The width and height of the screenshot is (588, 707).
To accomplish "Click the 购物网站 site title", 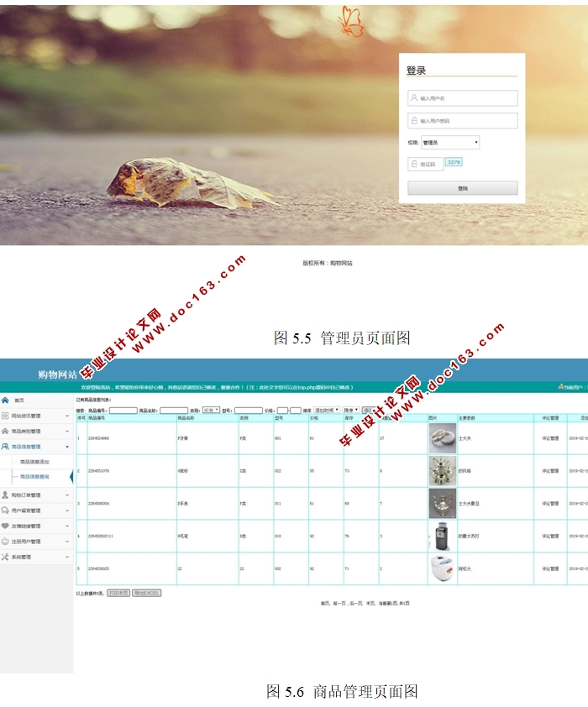I will coord(57,374).
